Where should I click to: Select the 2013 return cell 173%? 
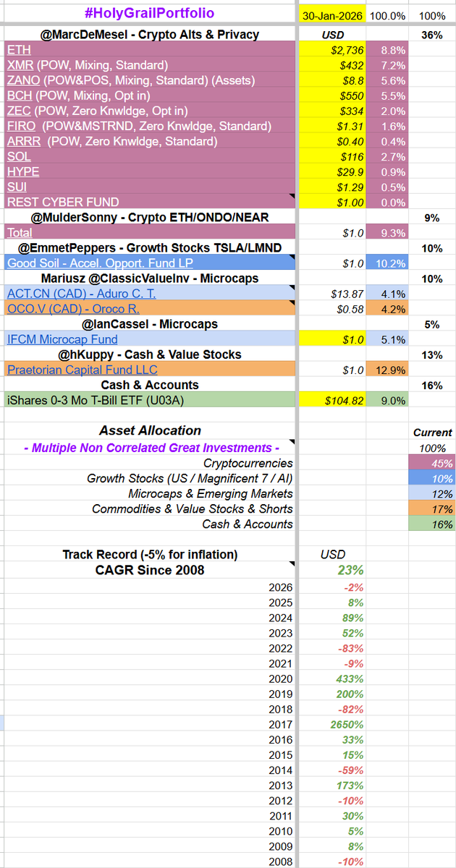click(333, 785)
